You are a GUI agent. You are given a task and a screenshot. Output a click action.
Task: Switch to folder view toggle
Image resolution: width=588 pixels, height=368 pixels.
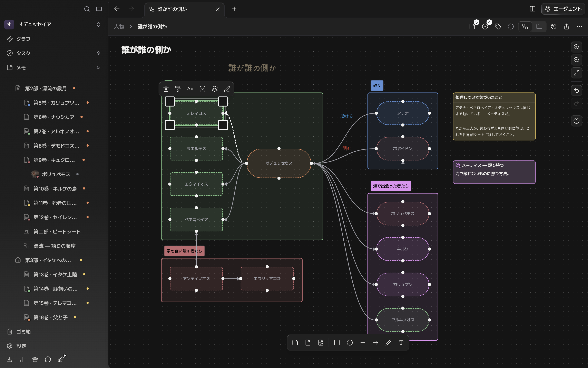539,27
